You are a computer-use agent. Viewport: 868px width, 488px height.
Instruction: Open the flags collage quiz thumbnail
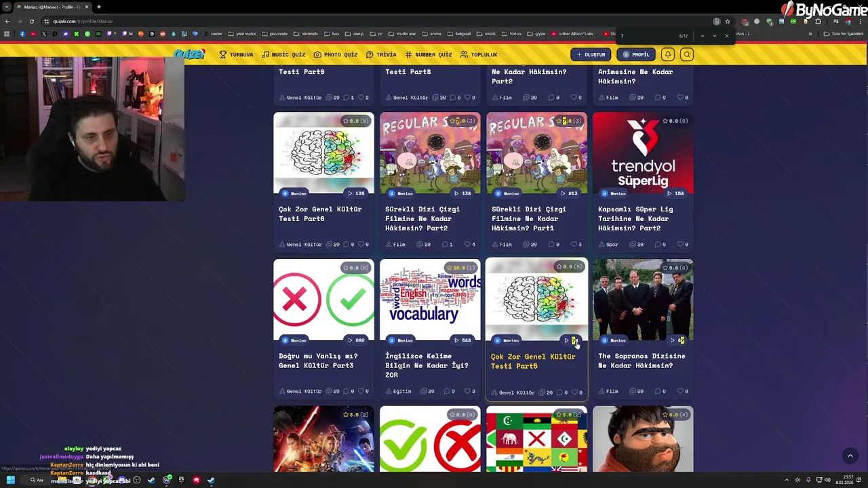click(536, 439)
